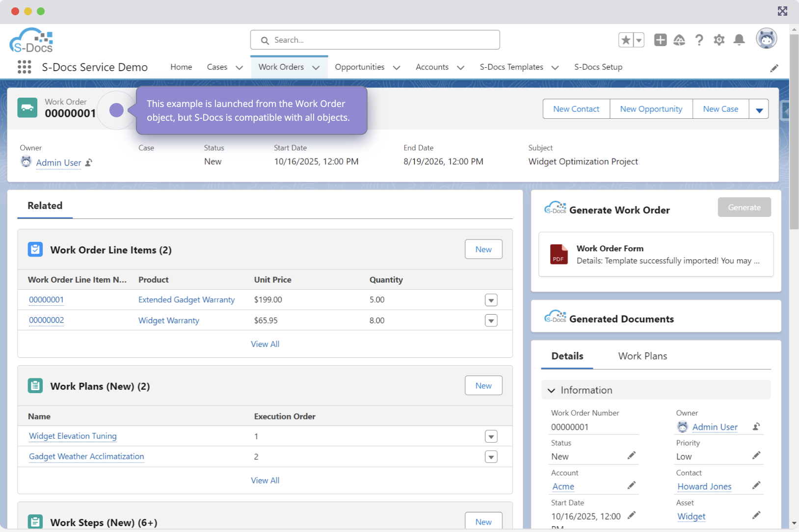Switch to the Work Plans tab
The width and height of the screenshot is (799, 532).
coord(642,356)
